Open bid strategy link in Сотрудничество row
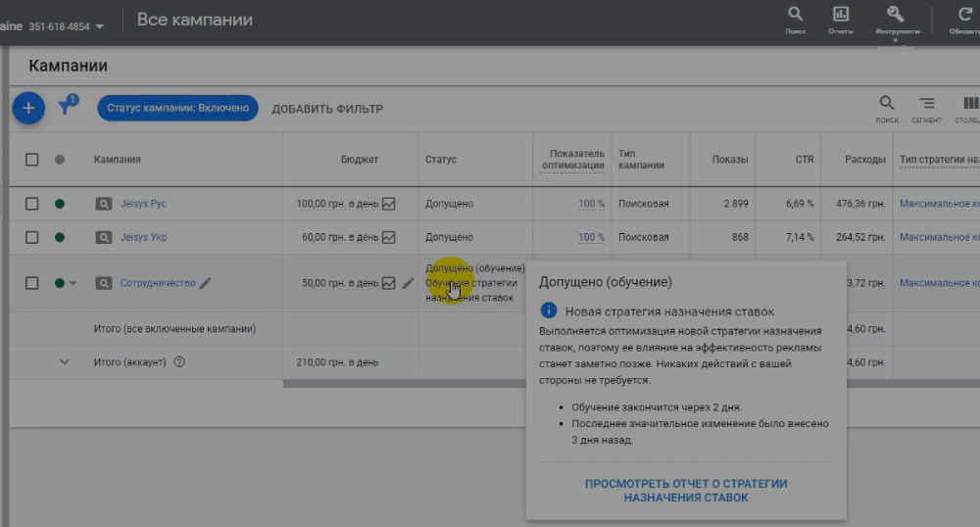 [x=940, y=283]
